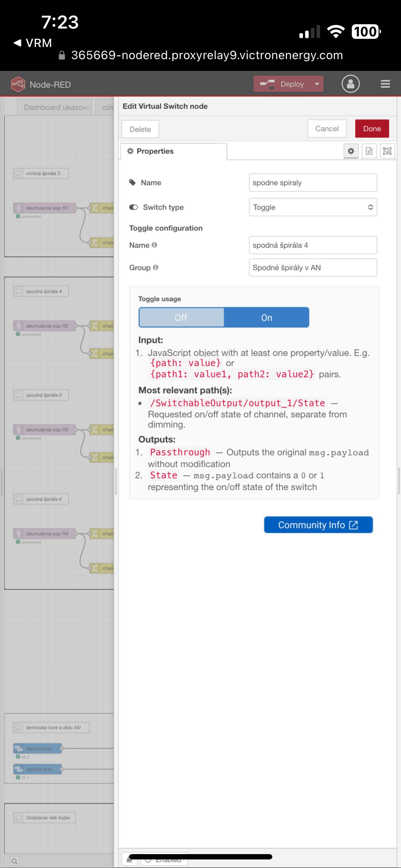The width and height of the screenshot is (401, 868).
Task: Set toggle usage preview to Off
Action: (181, 317)
